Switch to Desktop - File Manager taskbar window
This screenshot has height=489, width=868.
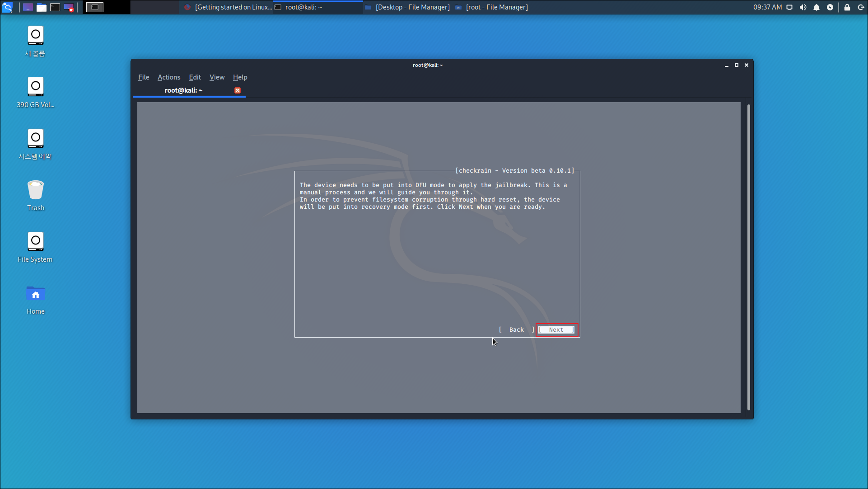tap(408, 7)
